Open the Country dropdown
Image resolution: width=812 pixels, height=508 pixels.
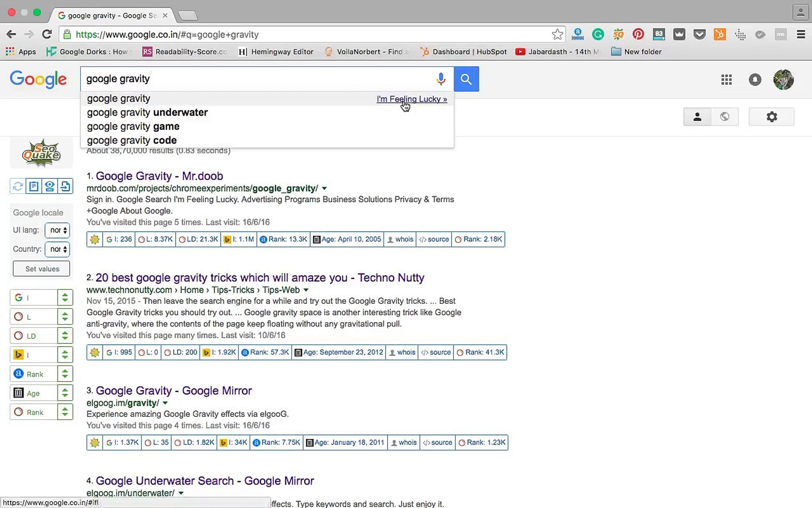57,249
